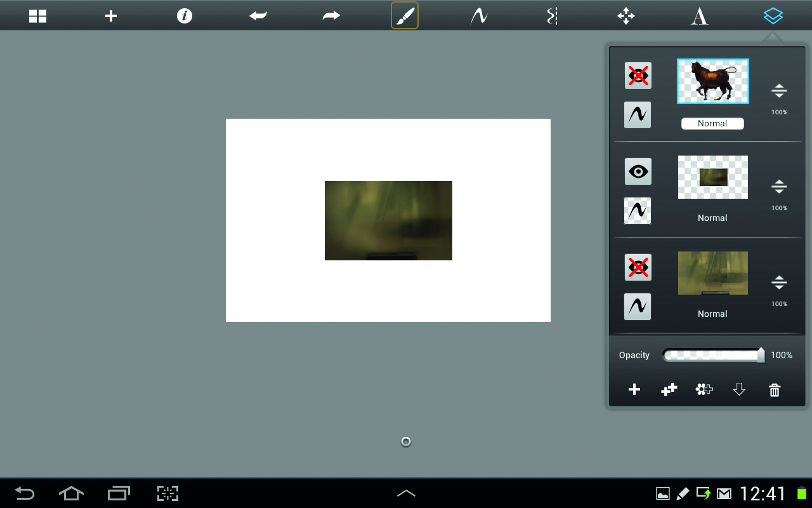Select the bottom forest layer thumbnail
The image size is (812, 508).
[x=713, y=273]
